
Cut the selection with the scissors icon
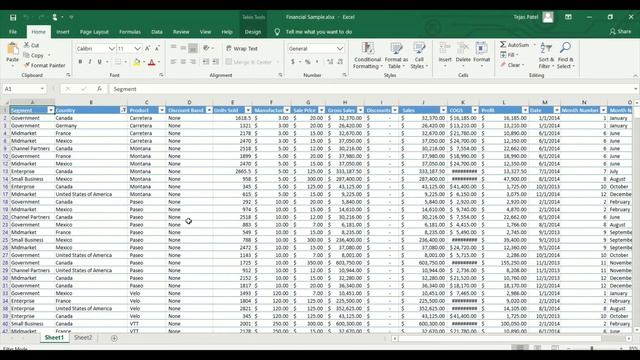point(31,45)
